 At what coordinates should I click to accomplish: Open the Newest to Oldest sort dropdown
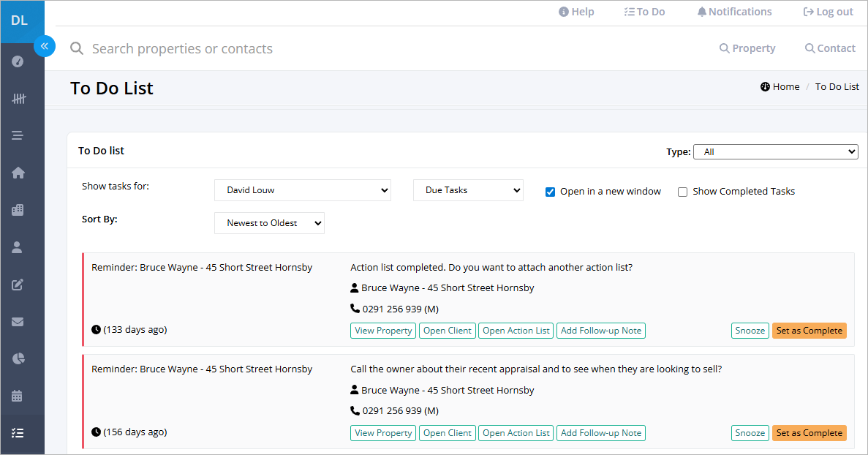[x=270, y=223]
